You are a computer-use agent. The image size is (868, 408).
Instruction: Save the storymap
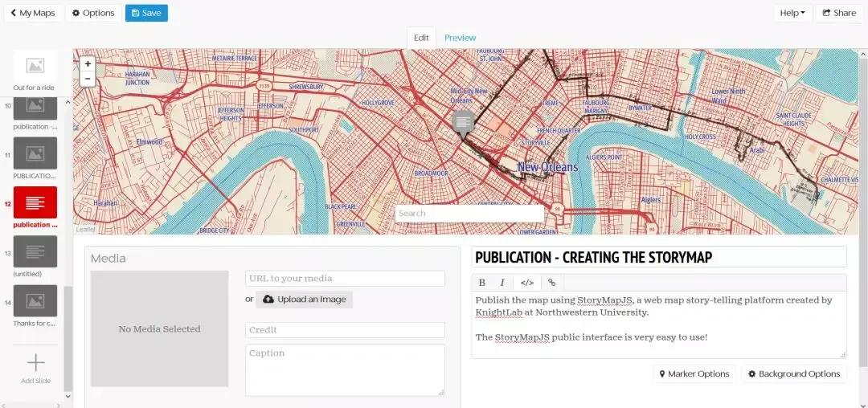tap(146, 13)
